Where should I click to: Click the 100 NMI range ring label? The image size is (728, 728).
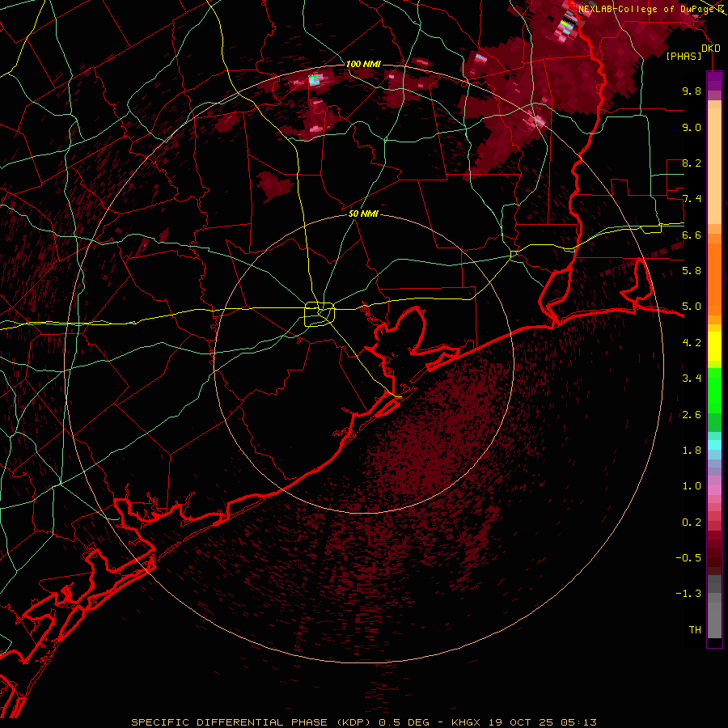click(x=363, y=64)
